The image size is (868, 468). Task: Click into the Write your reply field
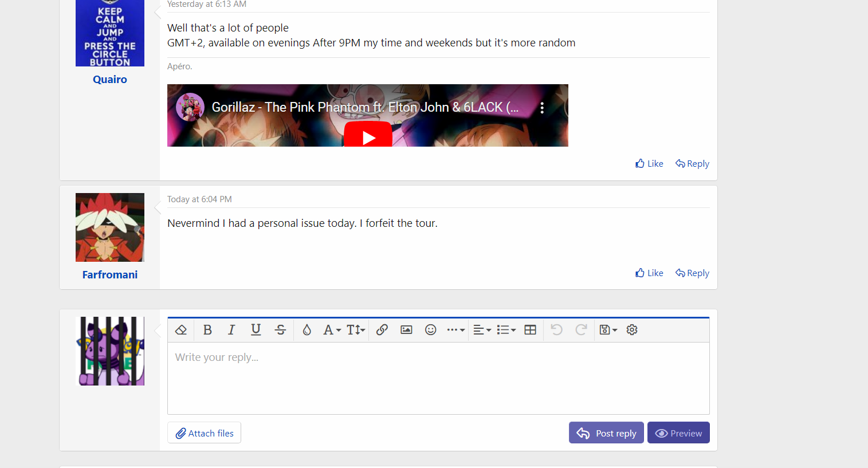pos(438,378)
